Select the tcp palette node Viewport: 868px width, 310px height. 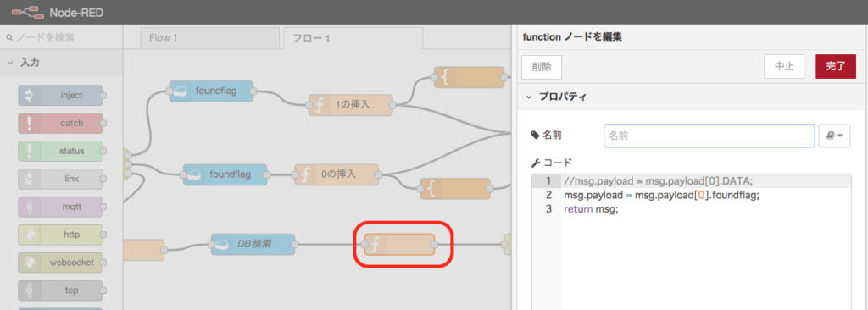(60, 290)
